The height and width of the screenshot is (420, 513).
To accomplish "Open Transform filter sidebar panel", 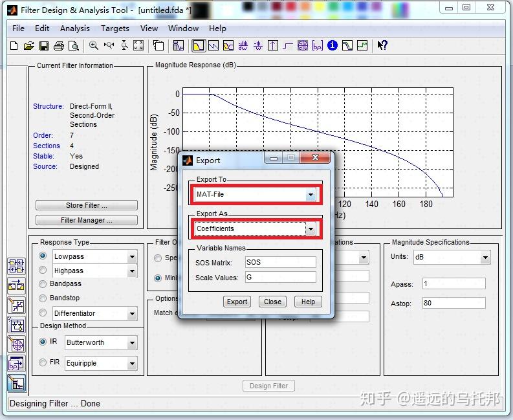I will [16, 286].
